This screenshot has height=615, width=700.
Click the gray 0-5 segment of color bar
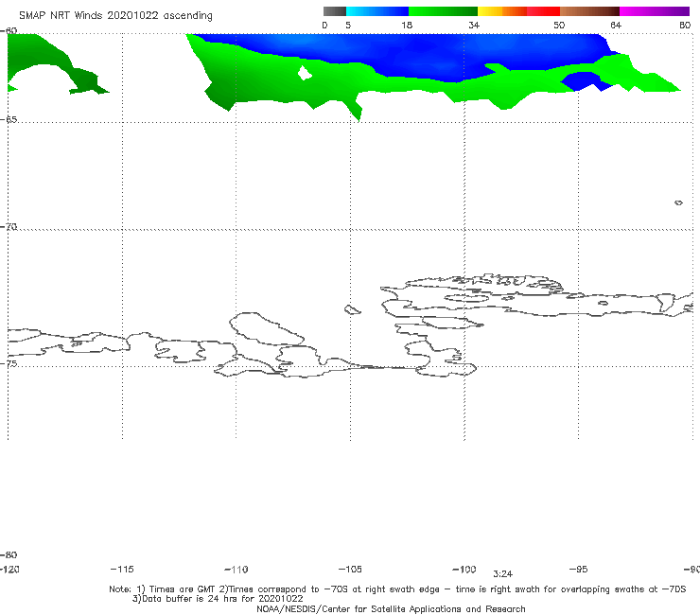coord(334,11)
